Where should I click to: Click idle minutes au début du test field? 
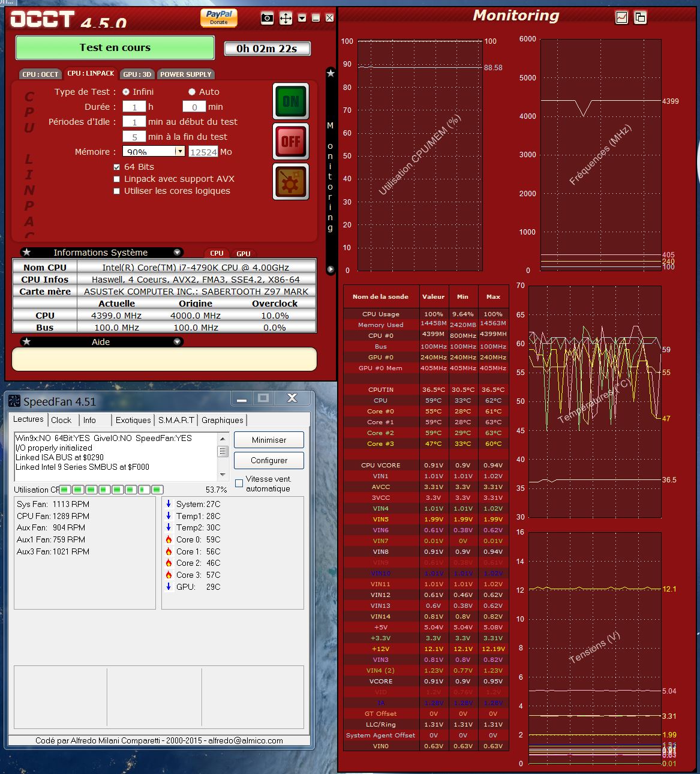tap(134, 122)
